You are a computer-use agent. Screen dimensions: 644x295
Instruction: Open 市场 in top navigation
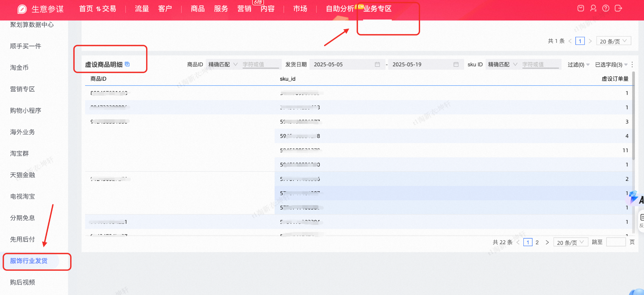click(300, 9)
